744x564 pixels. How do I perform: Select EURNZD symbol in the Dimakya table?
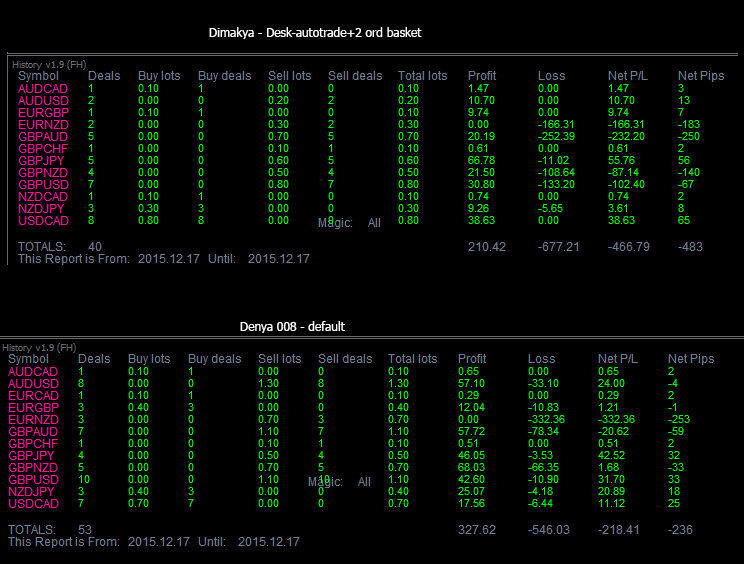[x=43, y=125]
